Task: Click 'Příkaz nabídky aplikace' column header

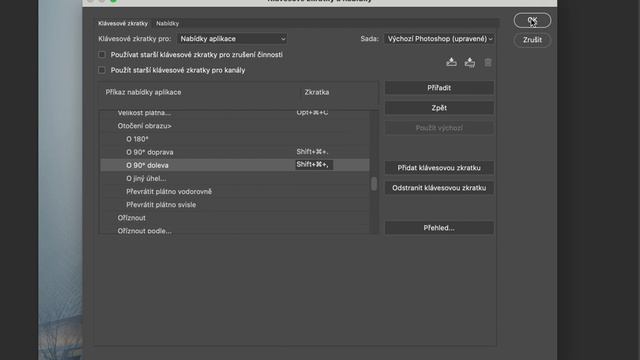Action: [143, 92]
